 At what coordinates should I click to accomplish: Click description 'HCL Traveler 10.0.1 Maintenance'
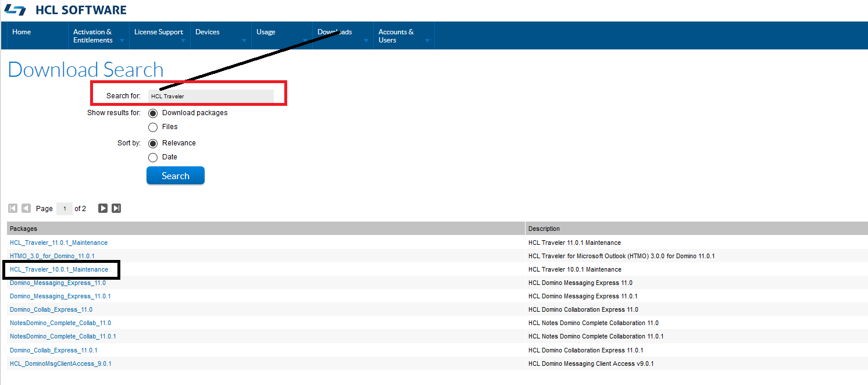pyautogui.click(x=575, y=269)
